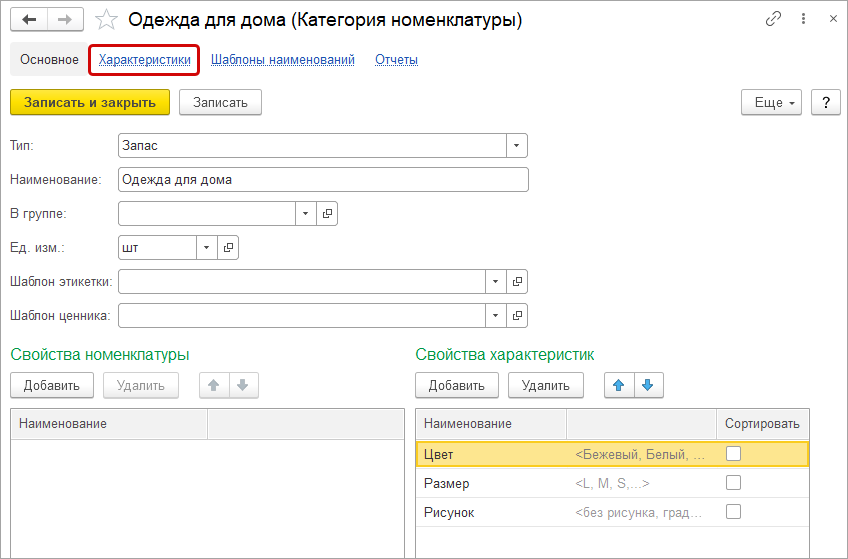Open the kebab menu in the title bar
This screenshot has height=559, width=848.
point(804,19)
